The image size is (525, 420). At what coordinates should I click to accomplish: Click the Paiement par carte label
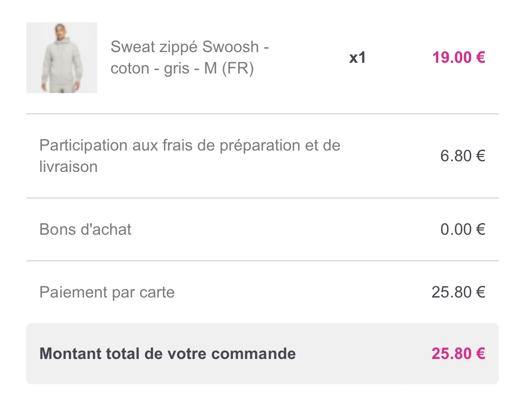[x=107, y=292]
